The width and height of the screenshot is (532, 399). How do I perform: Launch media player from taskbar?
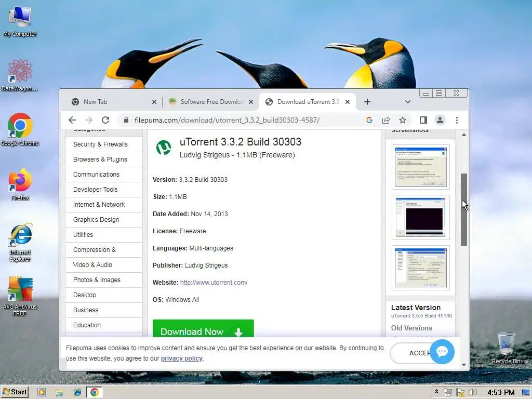coord(42,393)
